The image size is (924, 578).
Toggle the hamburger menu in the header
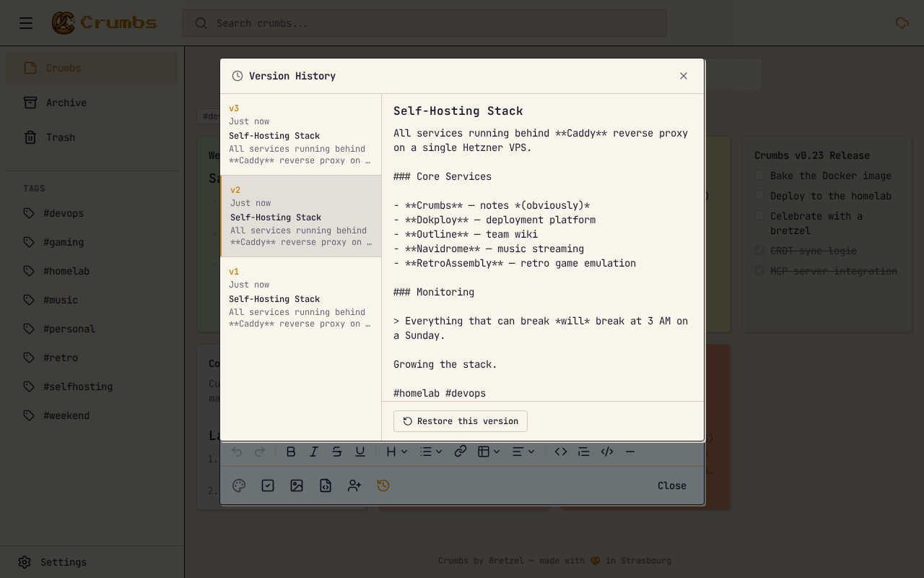26,23
